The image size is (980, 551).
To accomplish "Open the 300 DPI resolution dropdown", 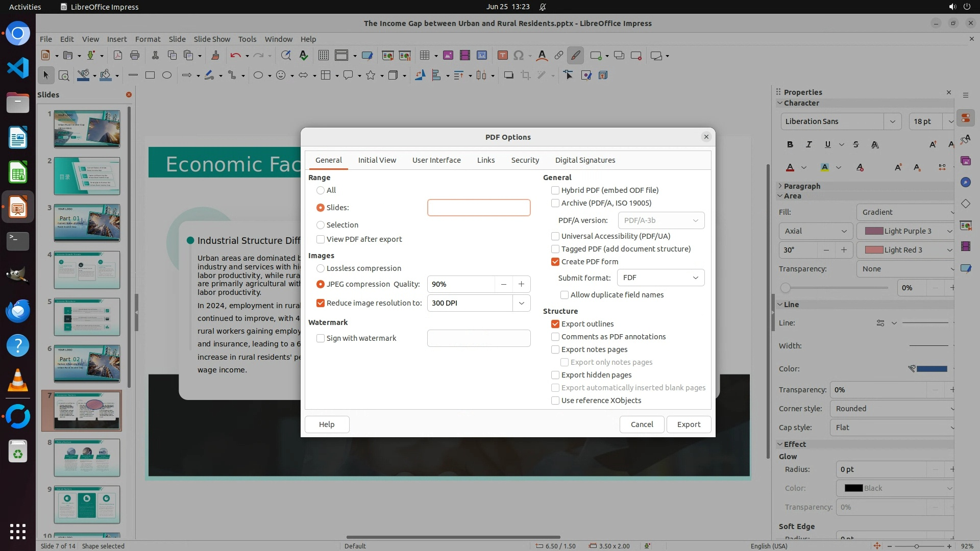I will click(521, 303).
